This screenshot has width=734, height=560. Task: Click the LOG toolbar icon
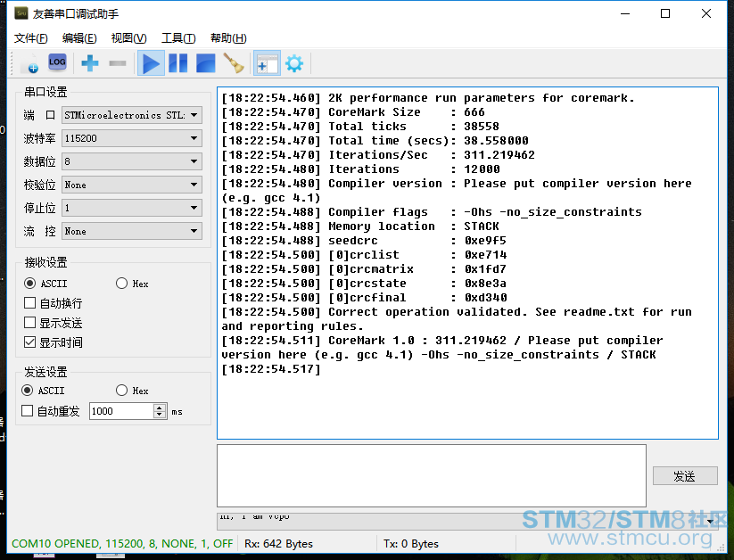click(57, 62)
